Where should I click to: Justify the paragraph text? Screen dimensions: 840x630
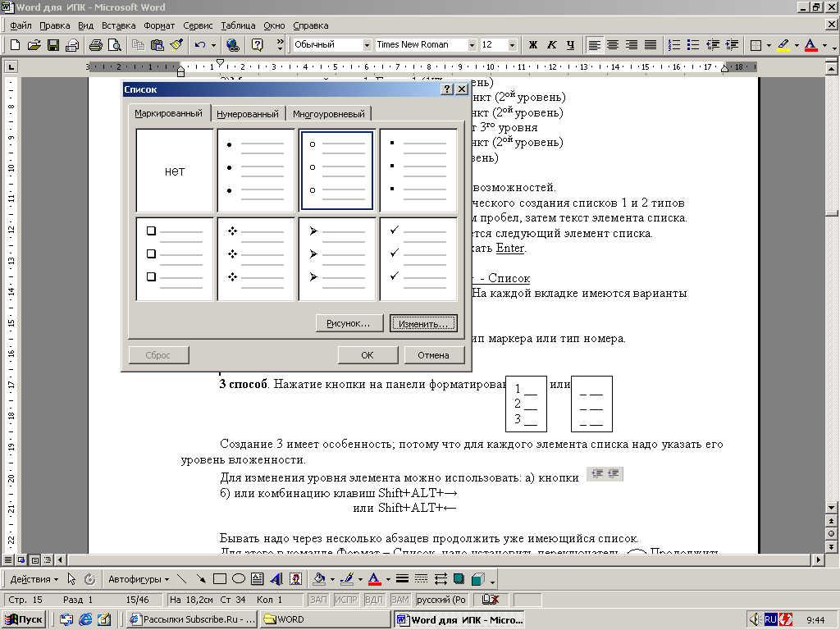point(651,45)
